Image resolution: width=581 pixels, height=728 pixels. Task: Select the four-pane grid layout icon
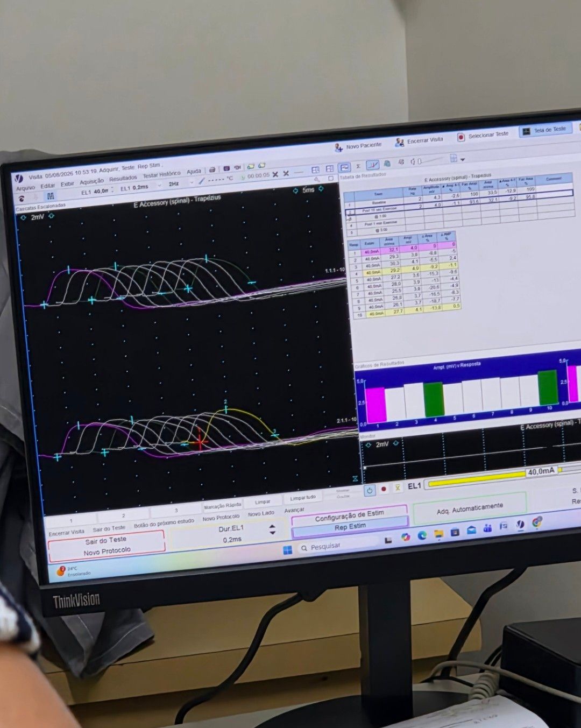330,169
